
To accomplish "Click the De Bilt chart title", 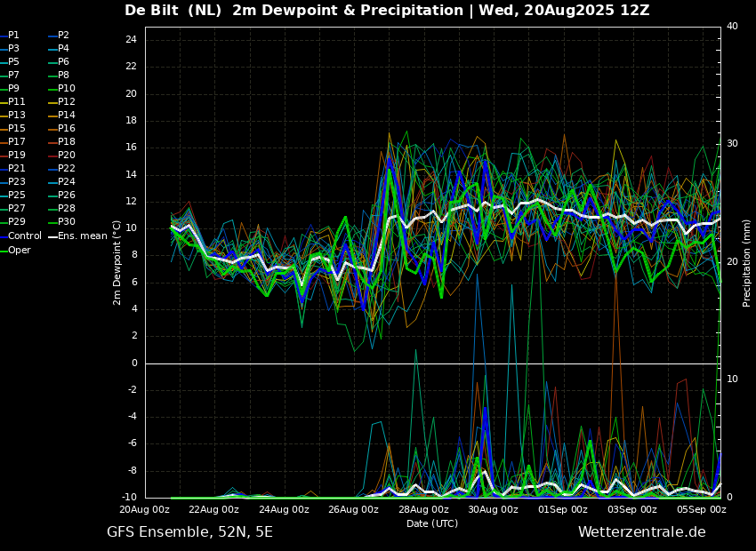I will 387,11.
